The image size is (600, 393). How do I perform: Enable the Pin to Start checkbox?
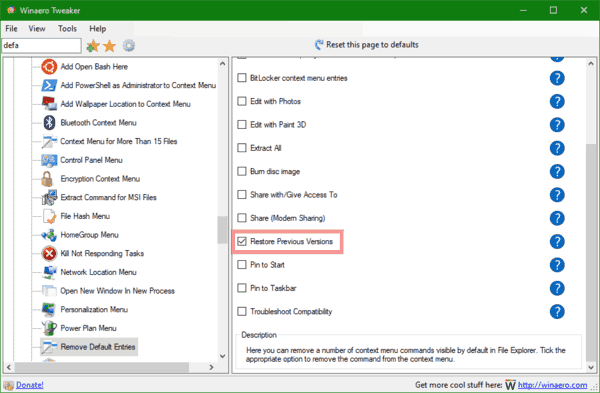pos(242,265)
